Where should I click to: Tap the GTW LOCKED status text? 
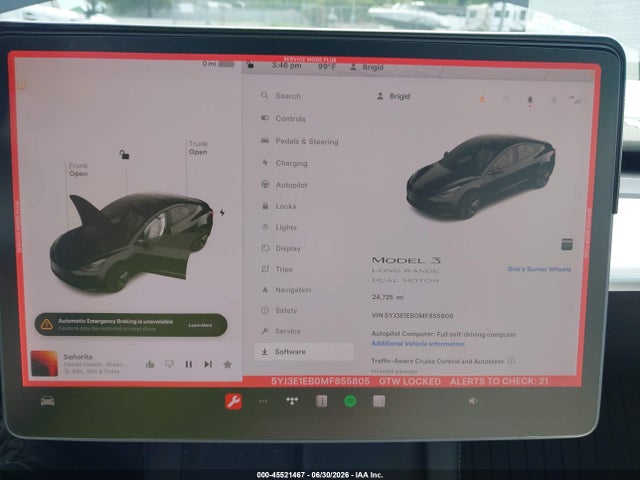pos(409,381)
